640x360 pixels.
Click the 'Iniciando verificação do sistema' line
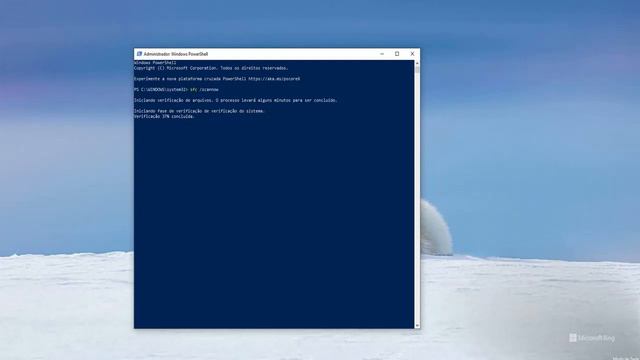pos(200,111)
